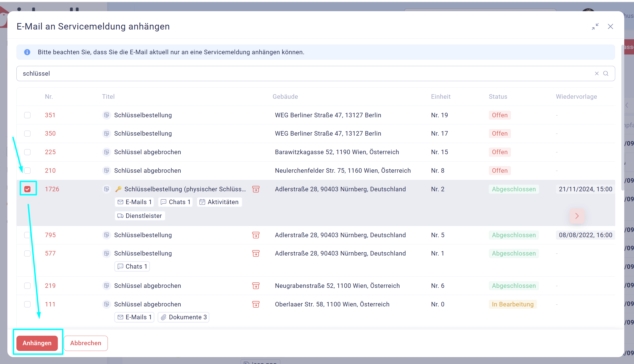The image size is (634, 364).
Task: Click the dialog's vertical scrollbar
Action: pyautogui.click(x=623, y=118)
